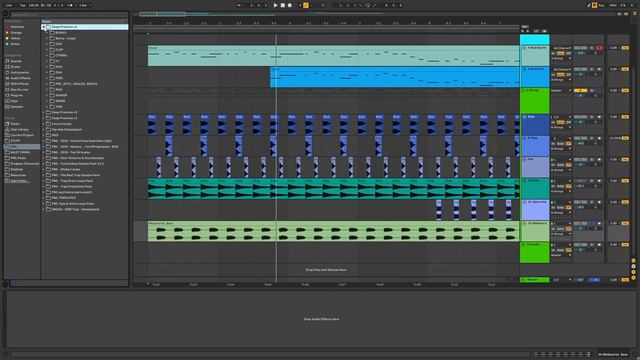
Task: Open the MIDI Effects category
Action: click(19, 84)
